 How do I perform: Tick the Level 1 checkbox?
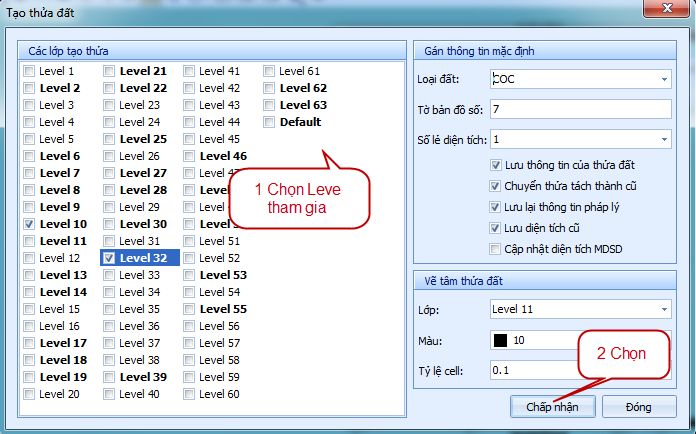pos(29,71)
